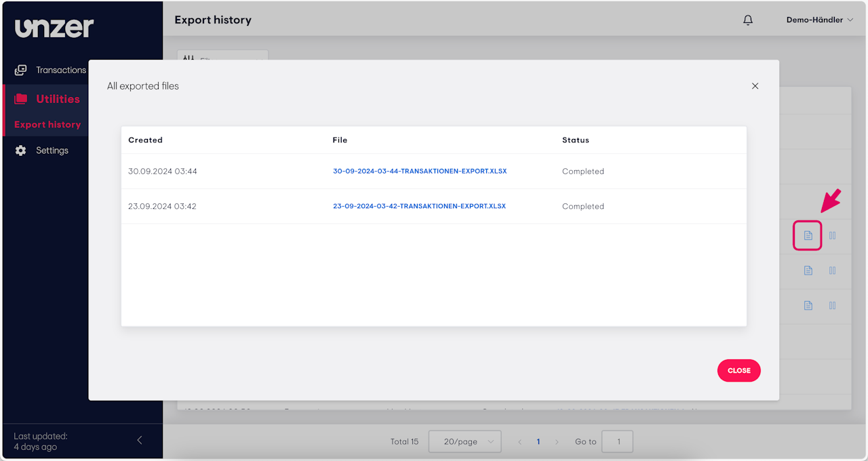The image size is (868, 461).
Task: Download the 30-09-2024 transaktionen export file
Action: [x=420, y=172]
